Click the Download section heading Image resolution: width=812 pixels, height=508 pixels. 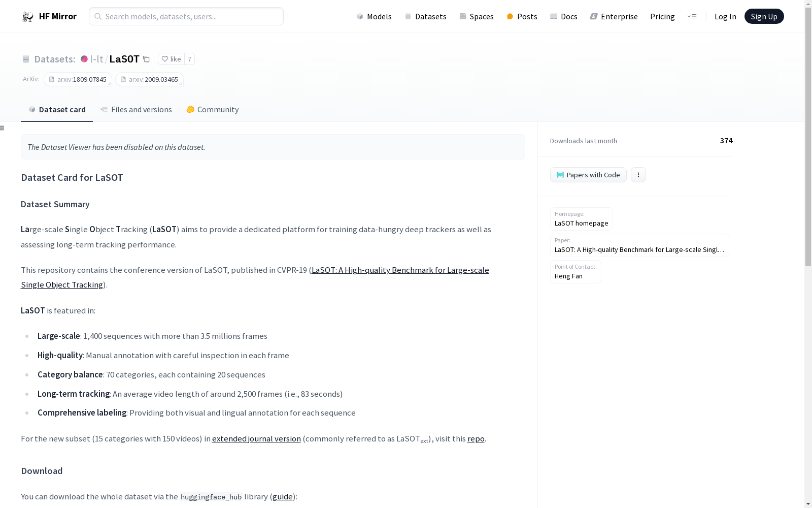(x=42, y=471)
